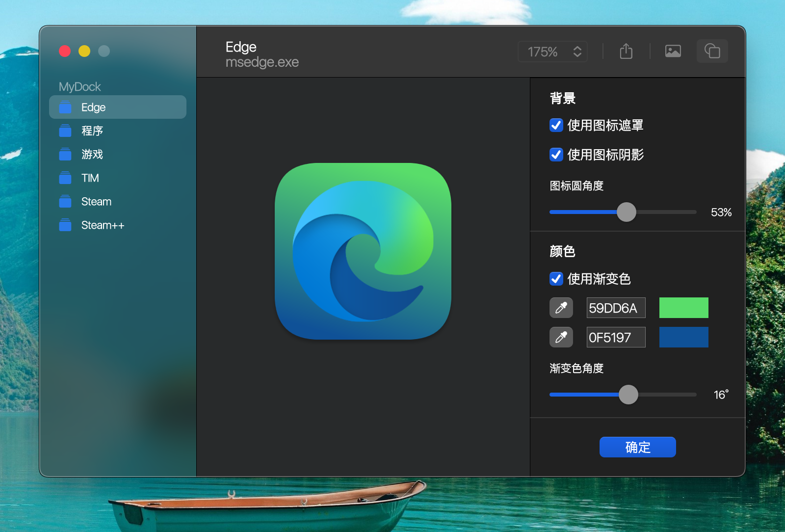Viewport: 785px width, 532px height.
Task: Click the 59DD6A hex color field
Action: pyautogui.click(x=616, y=308)
